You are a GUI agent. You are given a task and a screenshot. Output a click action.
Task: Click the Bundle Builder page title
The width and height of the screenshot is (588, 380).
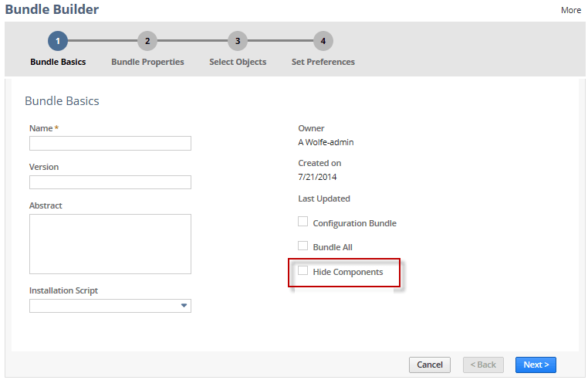52,9
